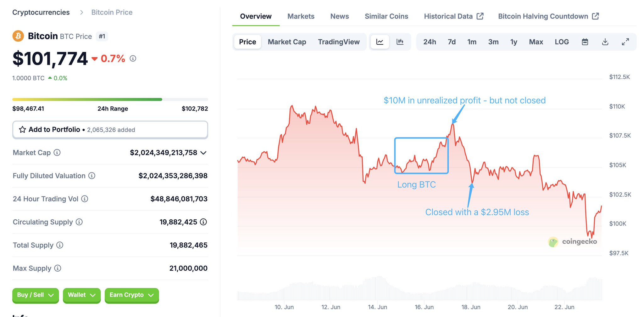Select Price chart mode
The image size is (644, 317).
[x=247, y=42]
